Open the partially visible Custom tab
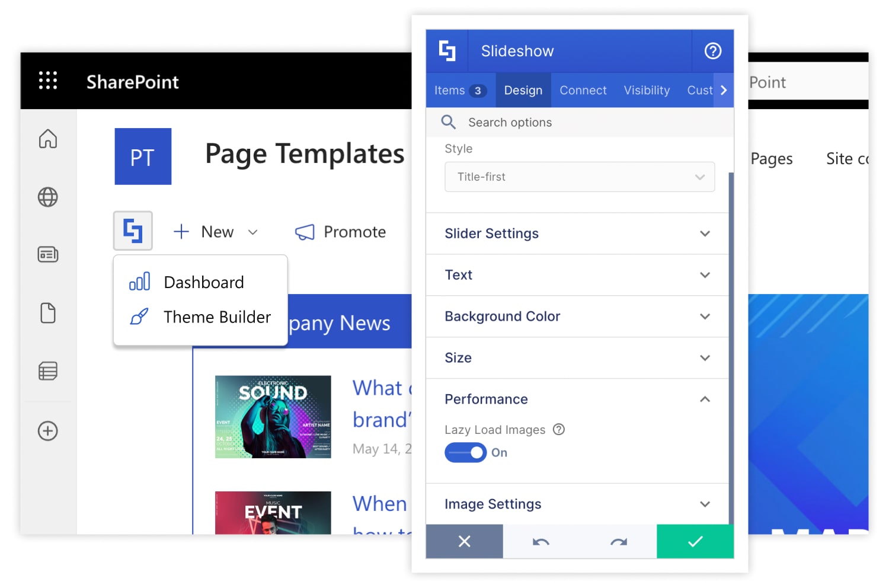Screen dimensions: 889x588 699,90
